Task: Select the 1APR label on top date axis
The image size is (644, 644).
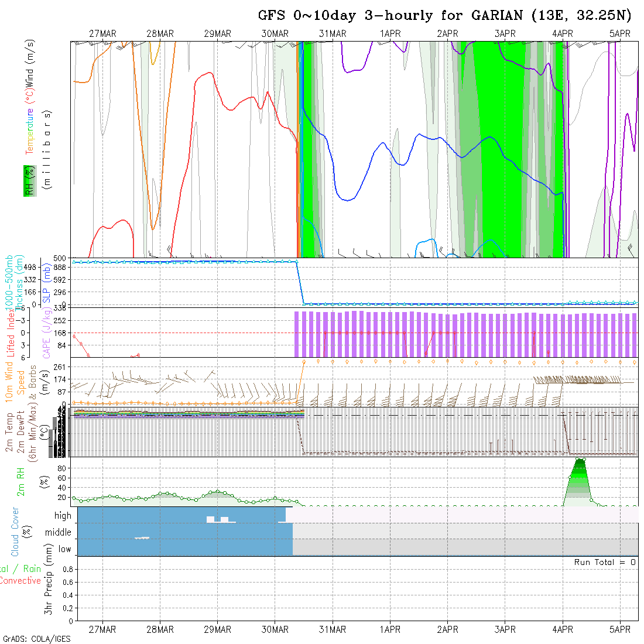Action: pos(390,34)
